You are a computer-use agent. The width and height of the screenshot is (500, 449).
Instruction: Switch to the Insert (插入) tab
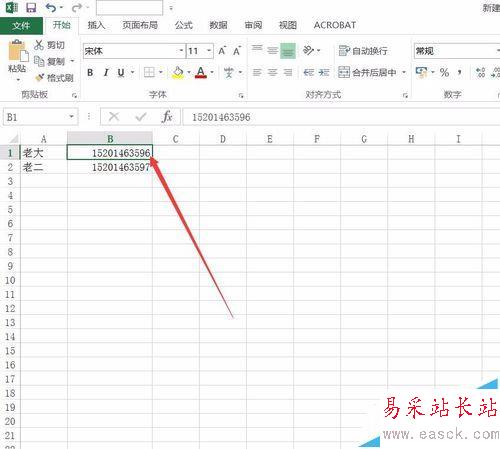[x=96, y=25]
